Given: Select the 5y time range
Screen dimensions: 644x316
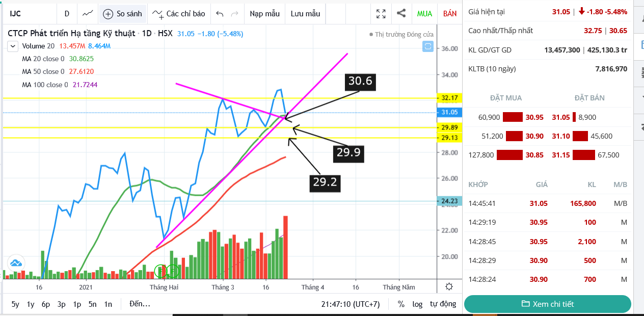Looking at the screenshot, I should (x=15, y=304).
